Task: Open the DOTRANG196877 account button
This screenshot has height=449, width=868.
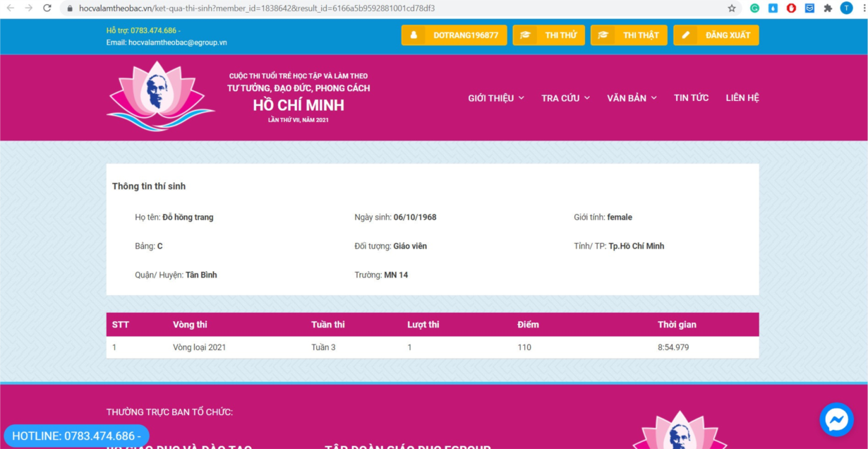Action: (454, 35)
